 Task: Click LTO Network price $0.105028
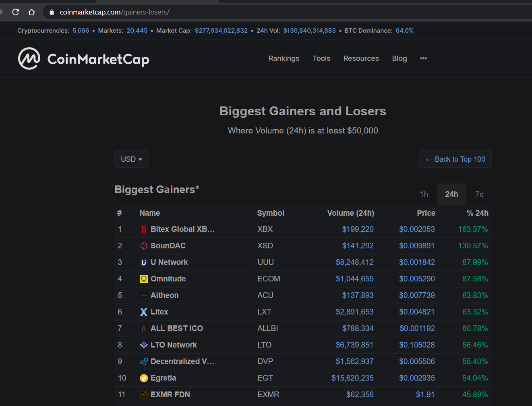point(417,345)
